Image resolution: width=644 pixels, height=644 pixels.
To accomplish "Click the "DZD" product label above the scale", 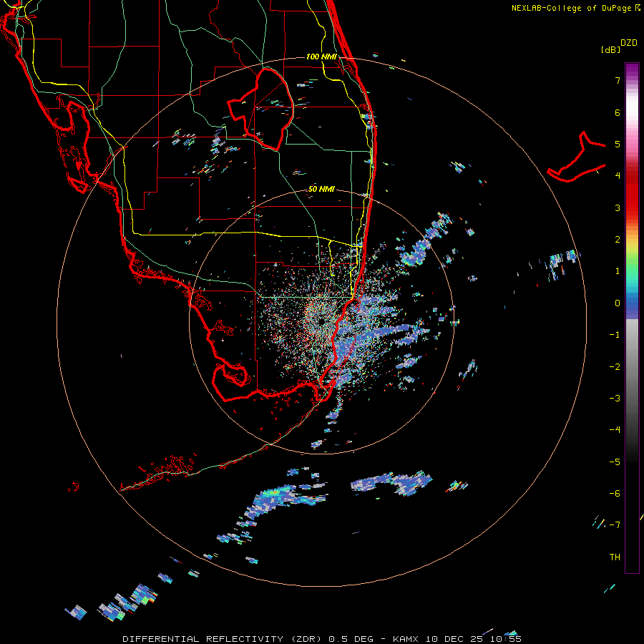I will tap(629, 43).
